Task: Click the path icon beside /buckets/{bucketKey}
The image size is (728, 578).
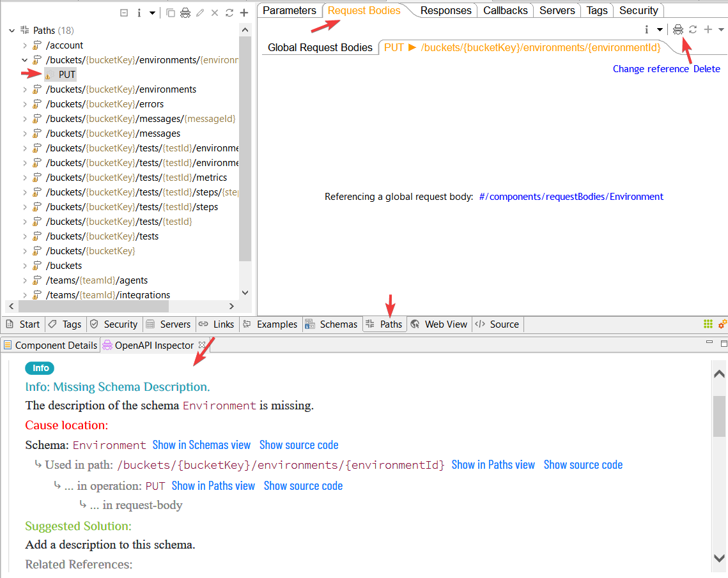Action: tap(37, 251)
